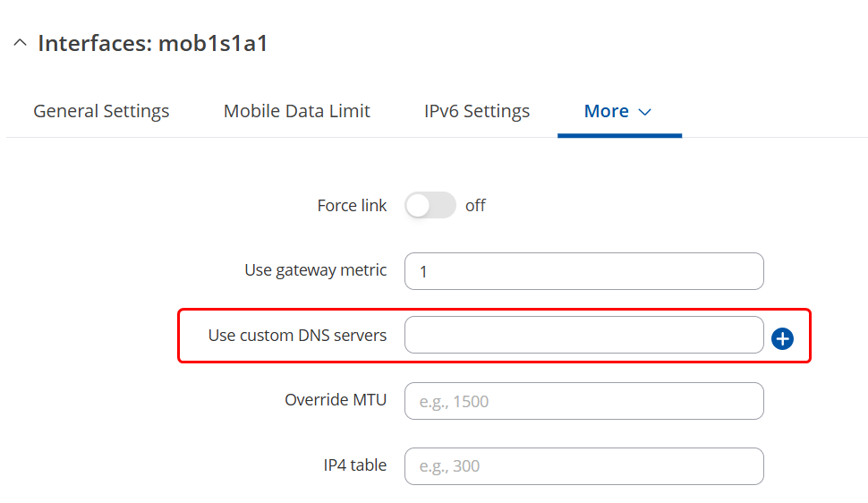The height and width of the screenshot is (503, 868).
Task: Click the "off" status text beside Force link
Action: (x=475, y=206)
